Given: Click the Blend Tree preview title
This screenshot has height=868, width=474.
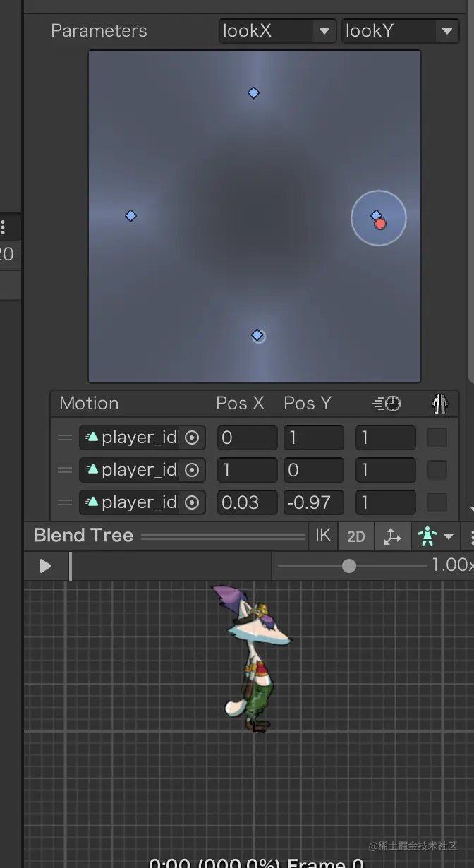Looking at the screenshot, I should click(x=83, y=536).
